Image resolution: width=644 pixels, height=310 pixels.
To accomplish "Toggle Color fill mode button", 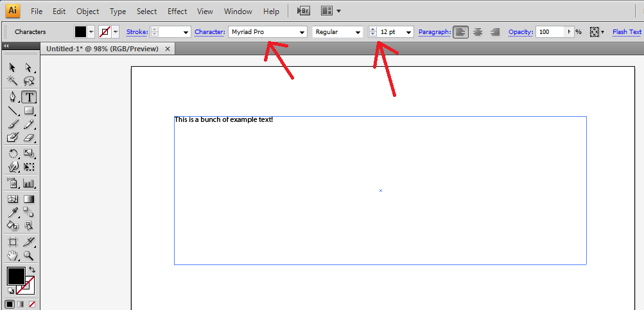I will [10, 304].
